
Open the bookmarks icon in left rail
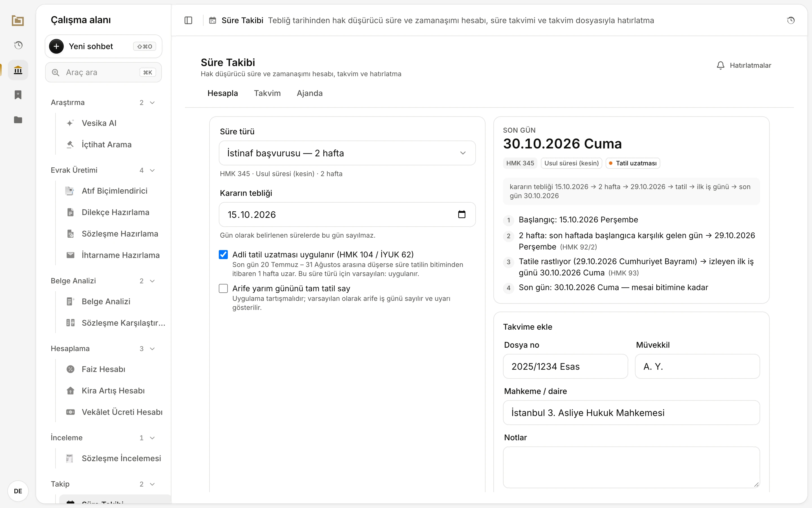pyautogui.click(x=18, y=95)
